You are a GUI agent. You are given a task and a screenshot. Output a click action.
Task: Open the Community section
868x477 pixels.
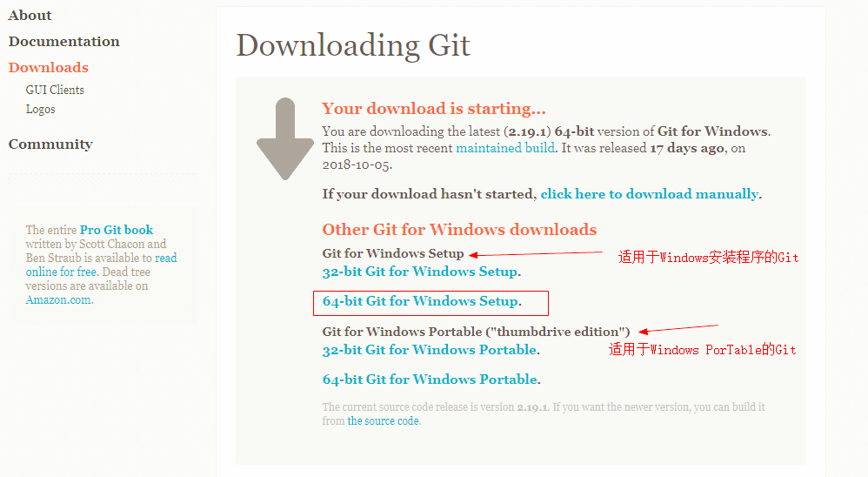[x=51, y=144]
